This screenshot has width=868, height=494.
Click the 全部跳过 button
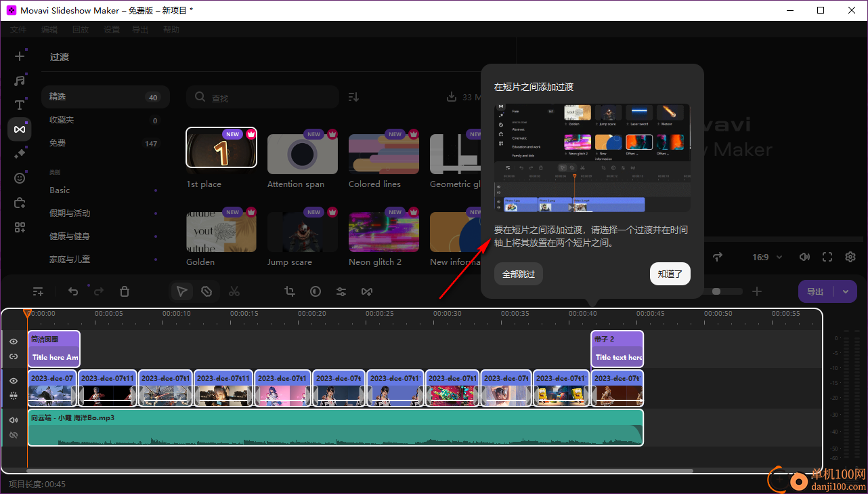pyautogui.click(x=519, y=274)
